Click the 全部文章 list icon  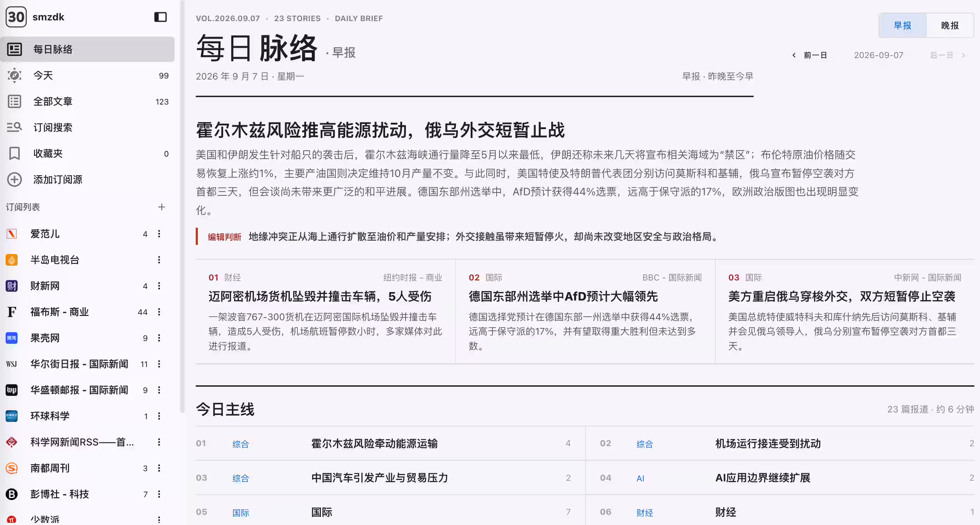tap(14, 101)
